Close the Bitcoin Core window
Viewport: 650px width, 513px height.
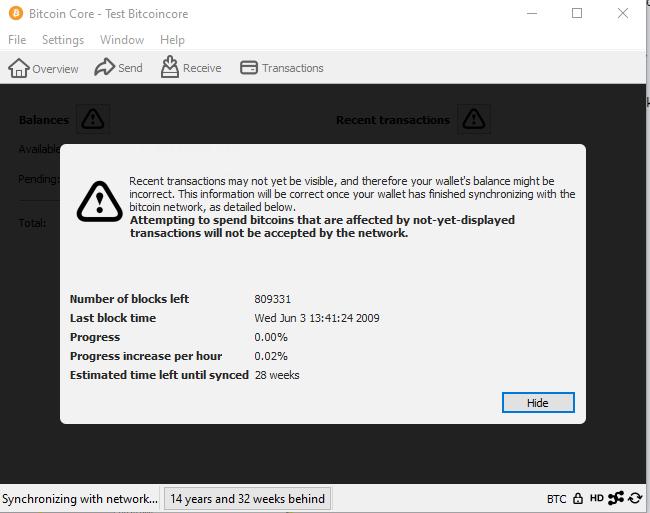point(623,13)
